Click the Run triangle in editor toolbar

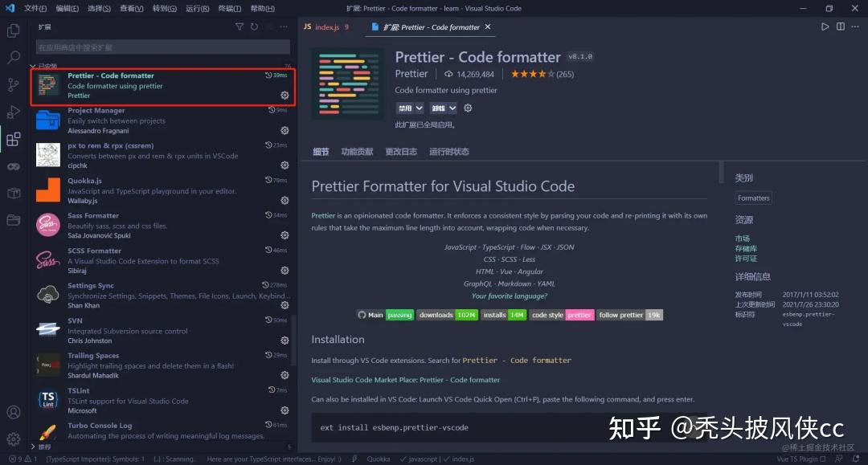pyautogui.click(x=825, y=27)
